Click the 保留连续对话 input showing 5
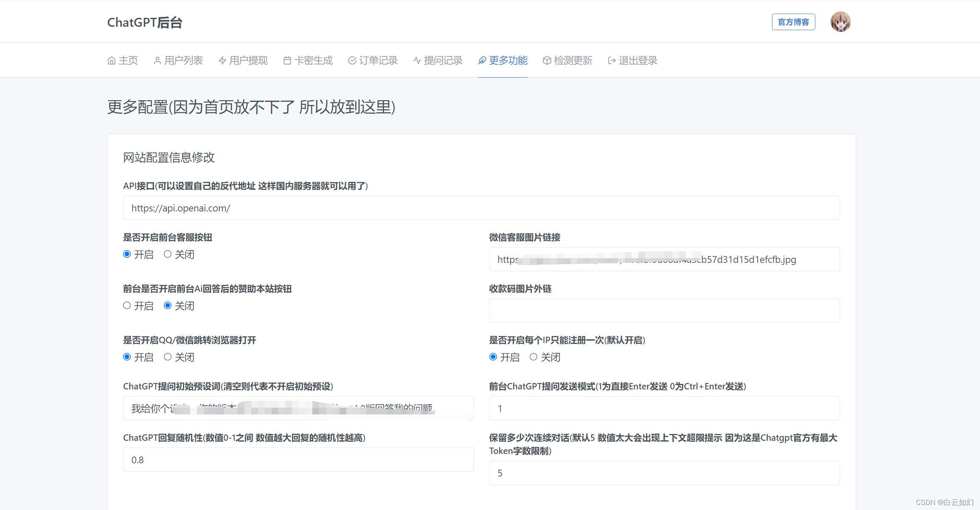 664,473
